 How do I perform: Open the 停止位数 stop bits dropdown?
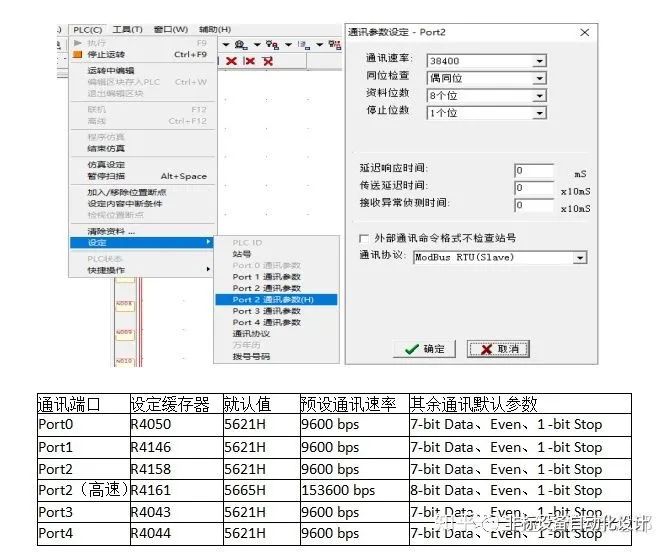(x=540, y=113)
